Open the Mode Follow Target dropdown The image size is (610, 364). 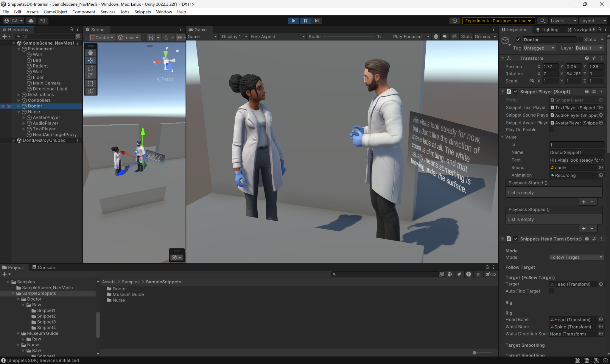[x=576, y=257]
